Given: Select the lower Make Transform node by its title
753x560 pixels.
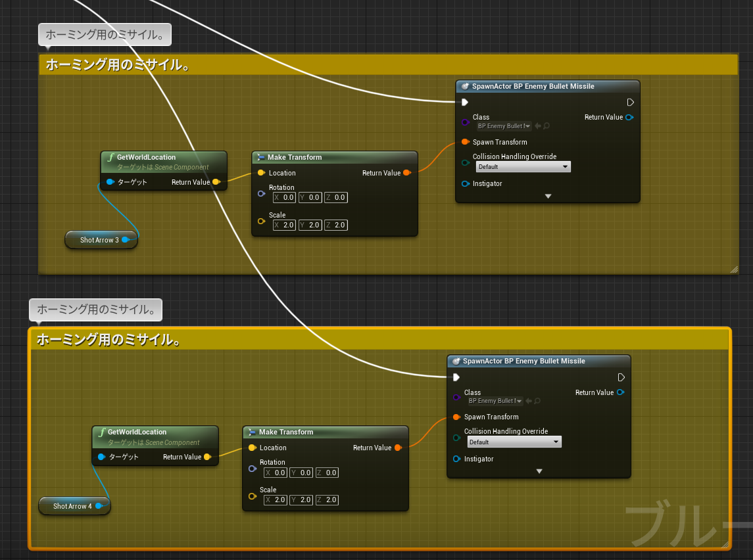Looking at the screenshot, I should (285, 432).
